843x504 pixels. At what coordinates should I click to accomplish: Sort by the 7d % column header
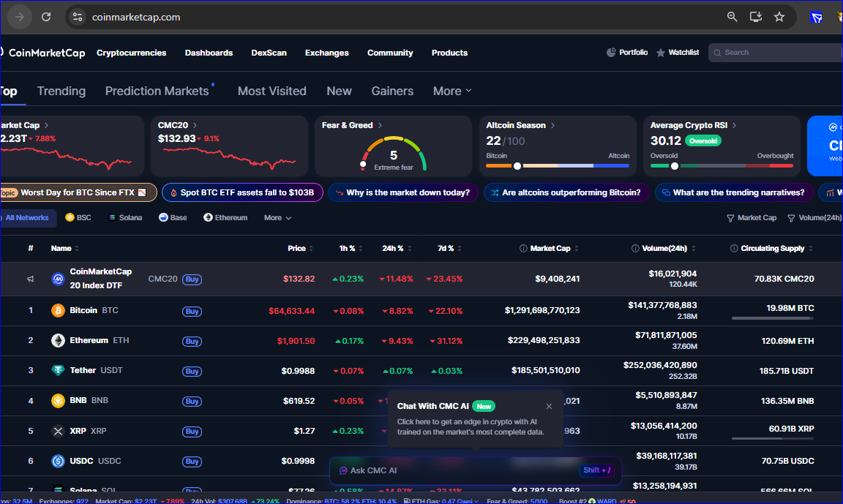(449, 248)
